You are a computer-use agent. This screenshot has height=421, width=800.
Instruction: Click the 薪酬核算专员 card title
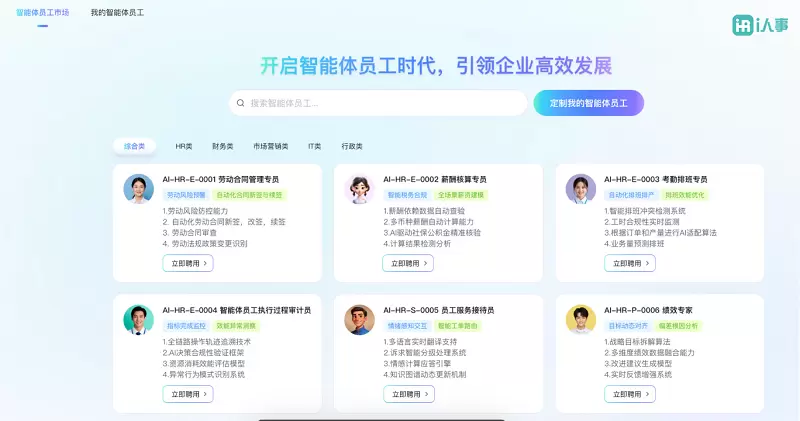pyautogui.click(x=434, y=179)
